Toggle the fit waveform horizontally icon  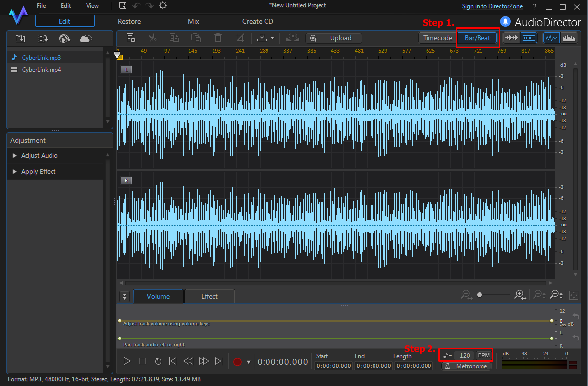511,38
